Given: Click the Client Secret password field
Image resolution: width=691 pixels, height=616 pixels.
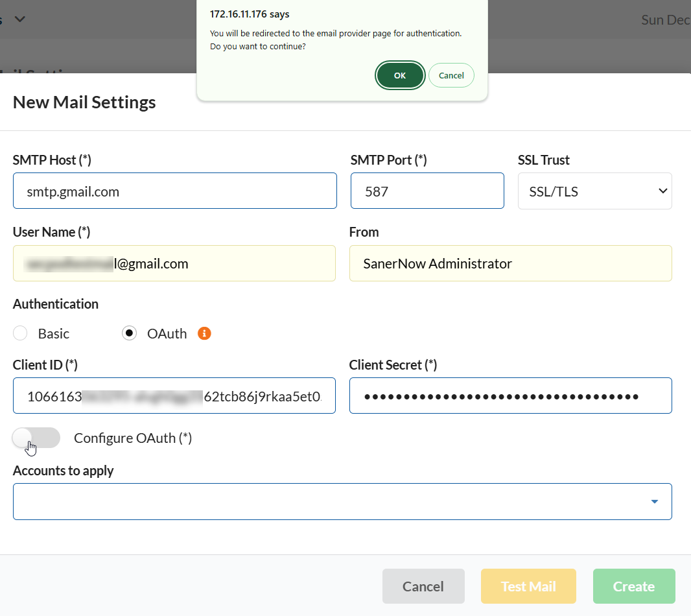Looking at the screenshot, I should (x=510, y=396).
